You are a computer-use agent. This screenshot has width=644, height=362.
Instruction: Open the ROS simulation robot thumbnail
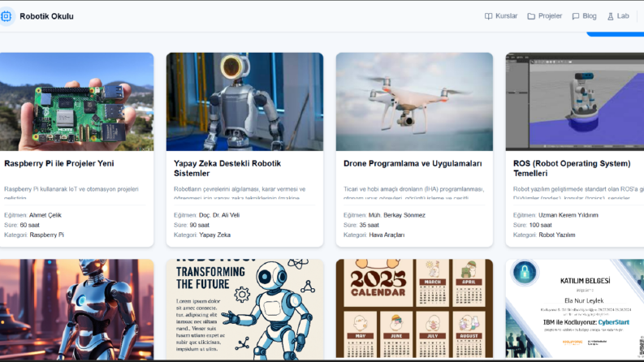575,101
